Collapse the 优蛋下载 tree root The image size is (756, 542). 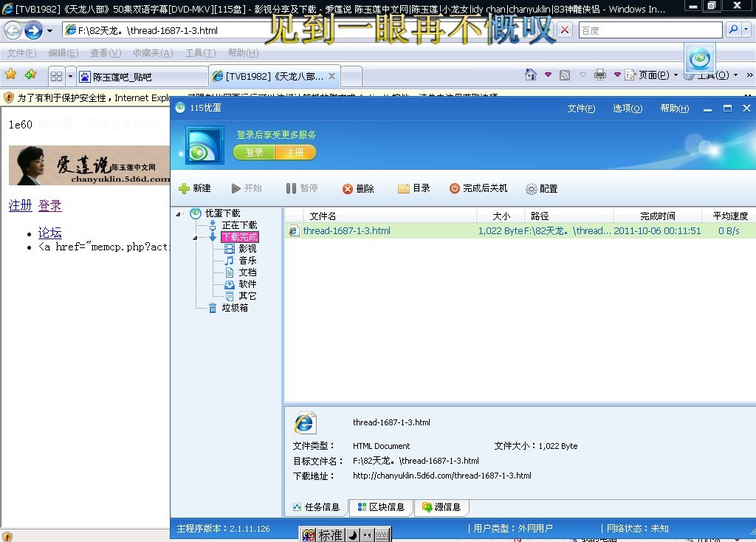pyautogui.click(x=179, y=213)
